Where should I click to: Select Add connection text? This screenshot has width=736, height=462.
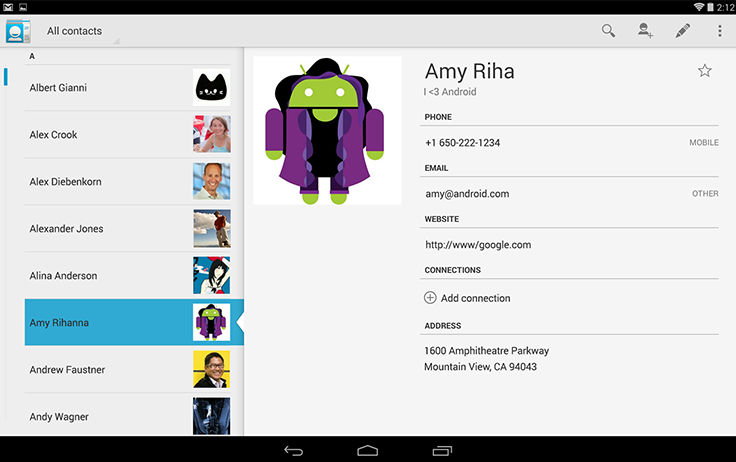[475, 298]
